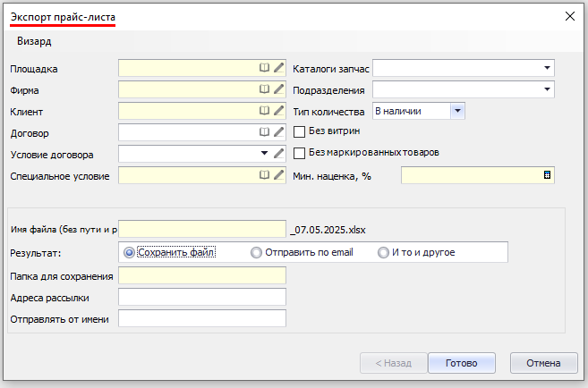The height and width of the screenshot is (388, 588).
Task: Click the pencil icon for Условие договора
Action: 278,154
